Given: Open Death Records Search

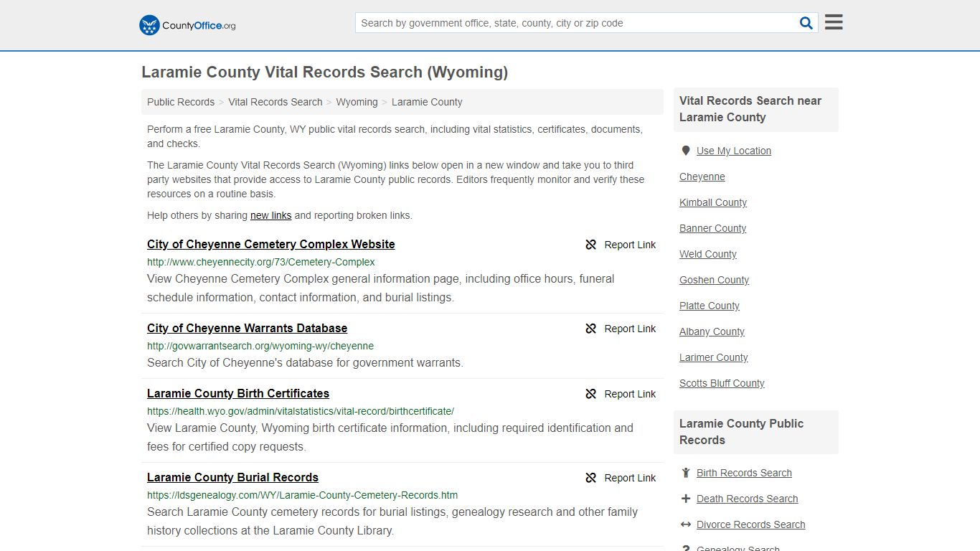Looking at the screenshot, I should [x=748, y=499].
